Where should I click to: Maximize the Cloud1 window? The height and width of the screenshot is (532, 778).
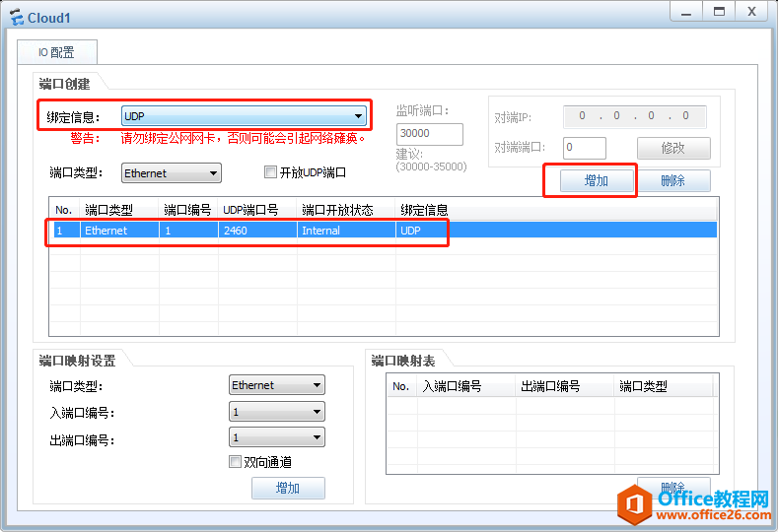click(x=719, y=12)
